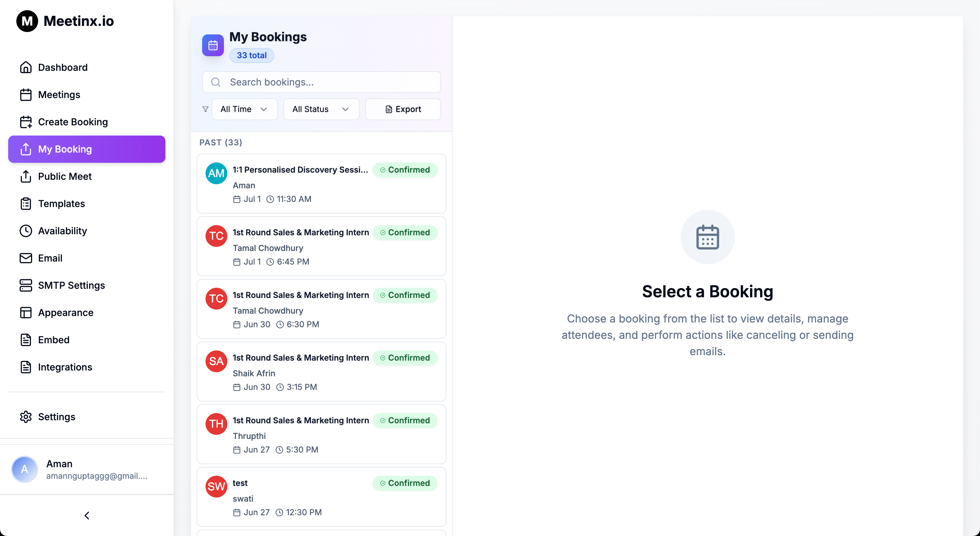The image size is (980, 536).
Task: Expand the All Time dropdown
Action: tap(244, 109)
